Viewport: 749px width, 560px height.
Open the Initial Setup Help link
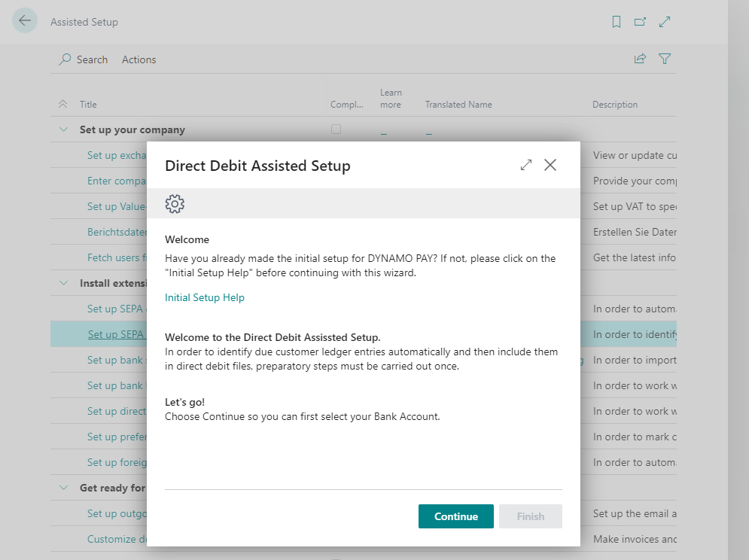pos(205,297)
